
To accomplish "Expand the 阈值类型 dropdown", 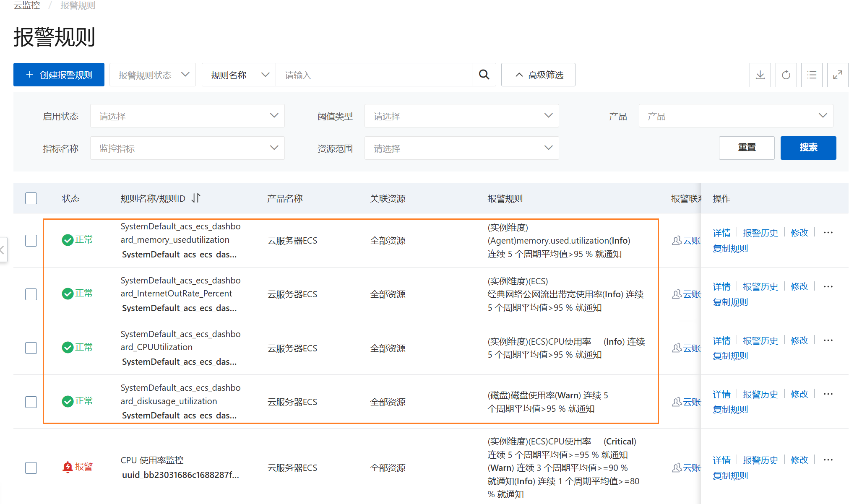I will [x=461, y=116].
